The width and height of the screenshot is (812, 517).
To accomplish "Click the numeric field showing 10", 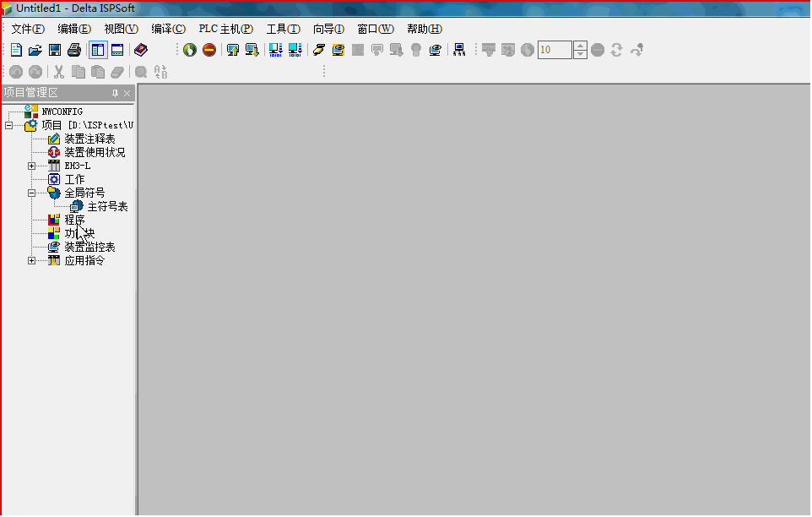I will [x=554, y=50].
